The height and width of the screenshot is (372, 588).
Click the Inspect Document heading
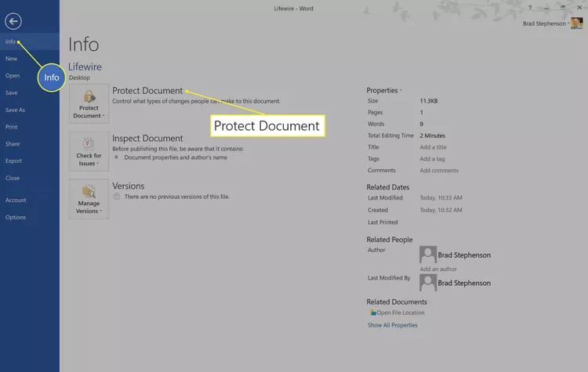tap(147, 139)
